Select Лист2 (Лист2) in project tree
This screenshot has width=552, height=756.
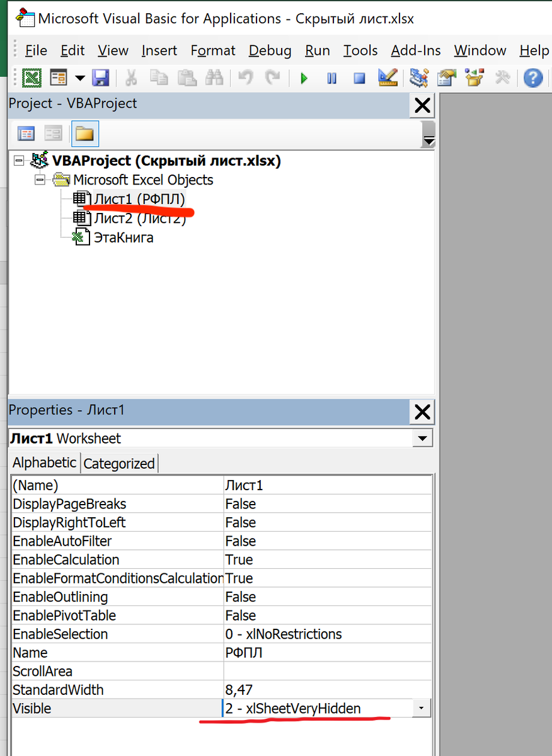140,219
